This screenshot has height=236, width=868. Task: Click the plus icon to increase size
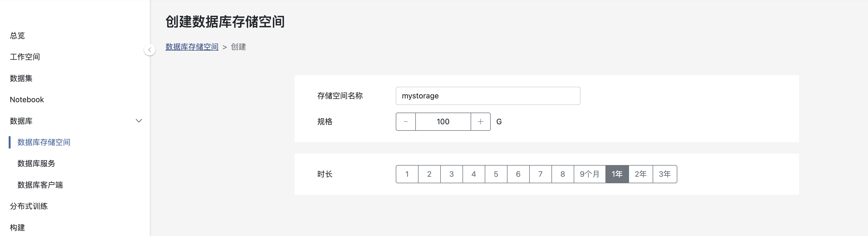coord(480,122)
